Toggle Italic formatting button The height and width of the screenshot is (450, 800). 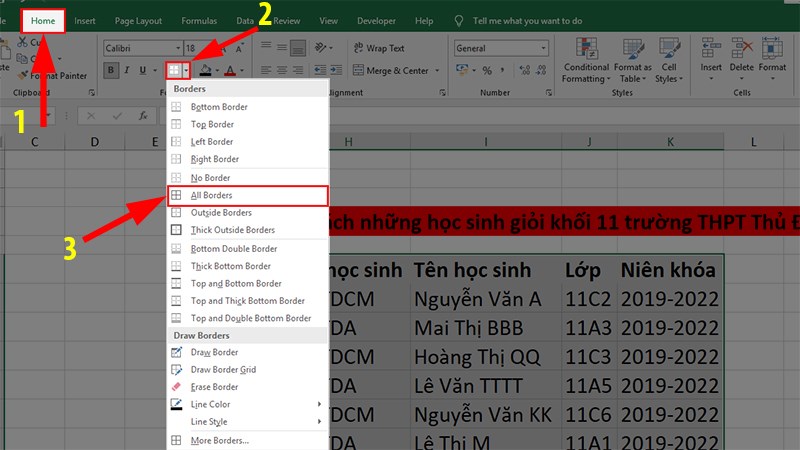[x=127, y=70]
